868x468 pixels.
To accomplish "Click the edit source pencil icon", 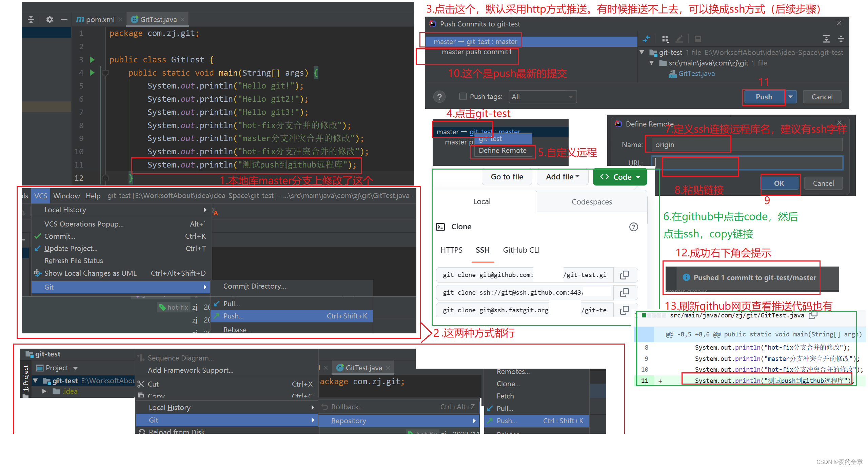I will 679,39.
